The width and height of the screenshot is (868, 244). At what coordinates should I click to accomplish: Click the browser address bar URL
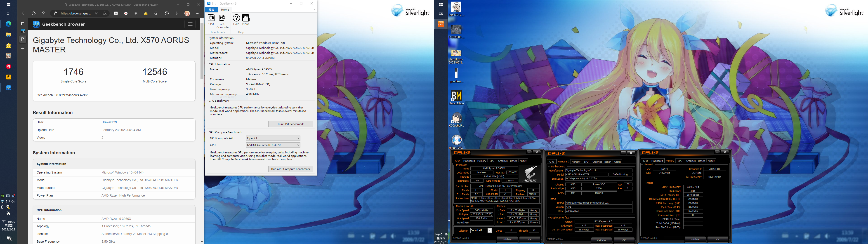pos(76,14)
